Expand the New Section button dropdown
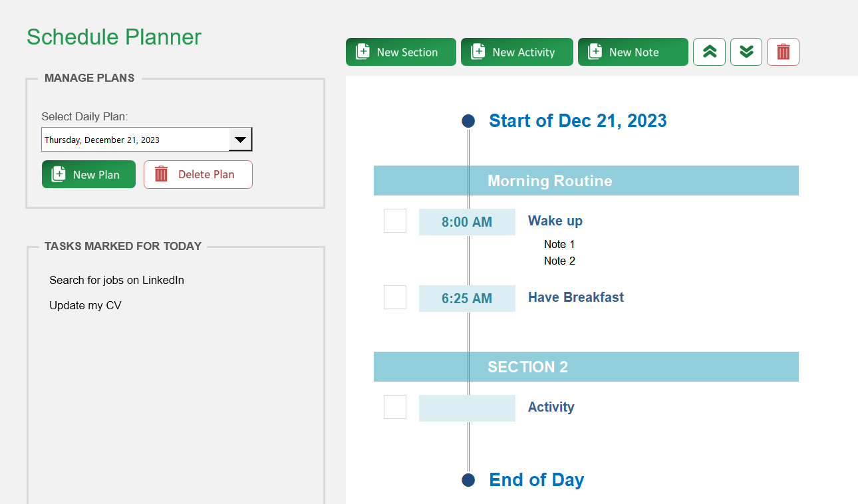This screenshot has height=504, width=858. click(400, 51)
